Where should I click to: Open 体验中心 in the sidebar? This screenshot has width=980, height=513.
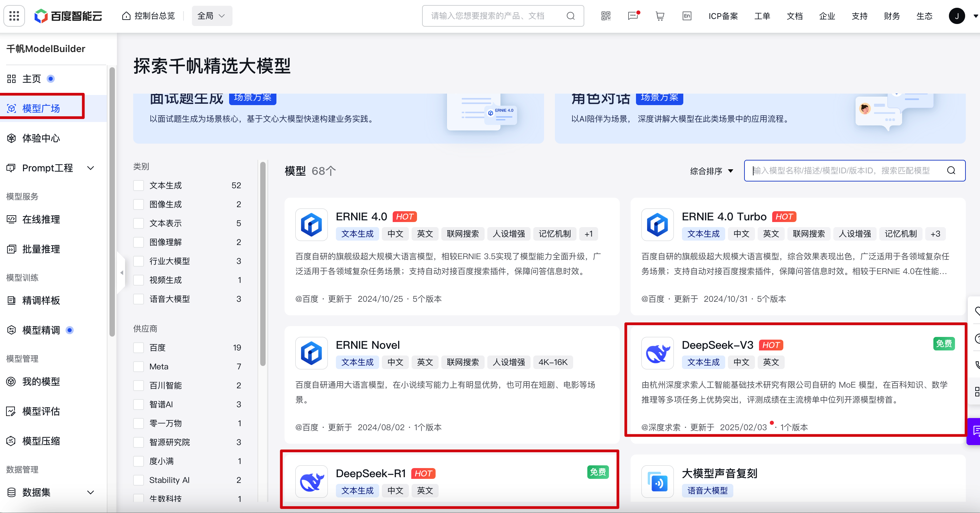click(x=41, y=138)
